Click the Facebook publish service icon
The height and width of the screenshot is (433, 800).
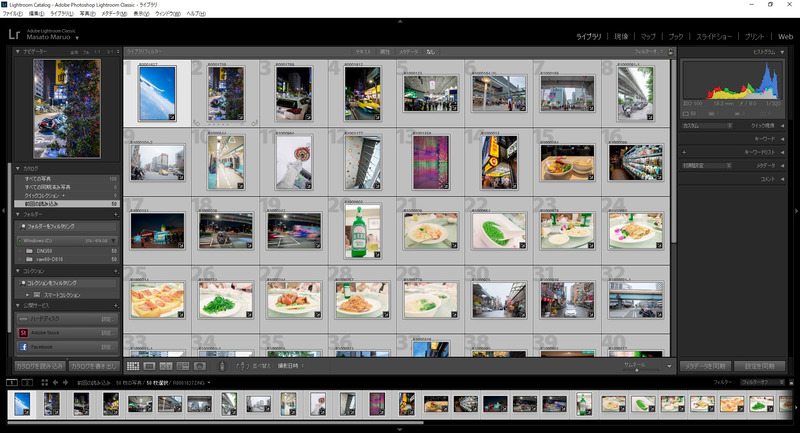click(23, 347)
